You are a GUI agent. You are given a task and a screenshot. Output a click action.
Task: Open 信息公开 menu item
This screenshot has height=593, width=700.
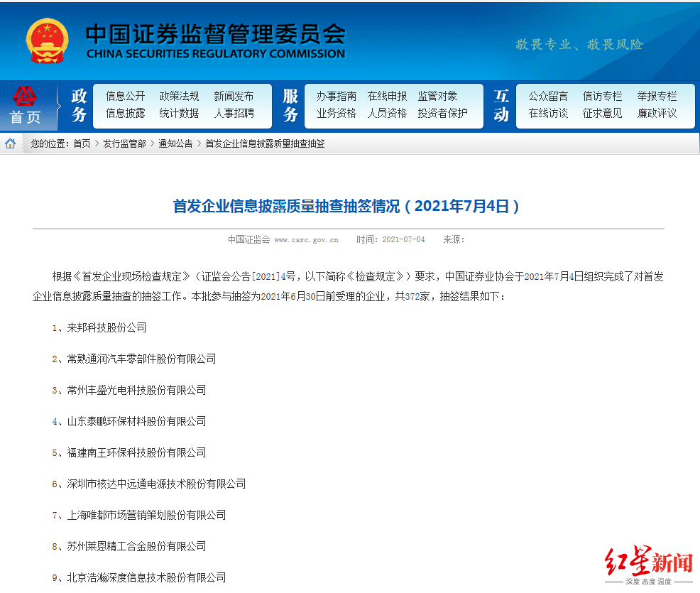(126, 96)
